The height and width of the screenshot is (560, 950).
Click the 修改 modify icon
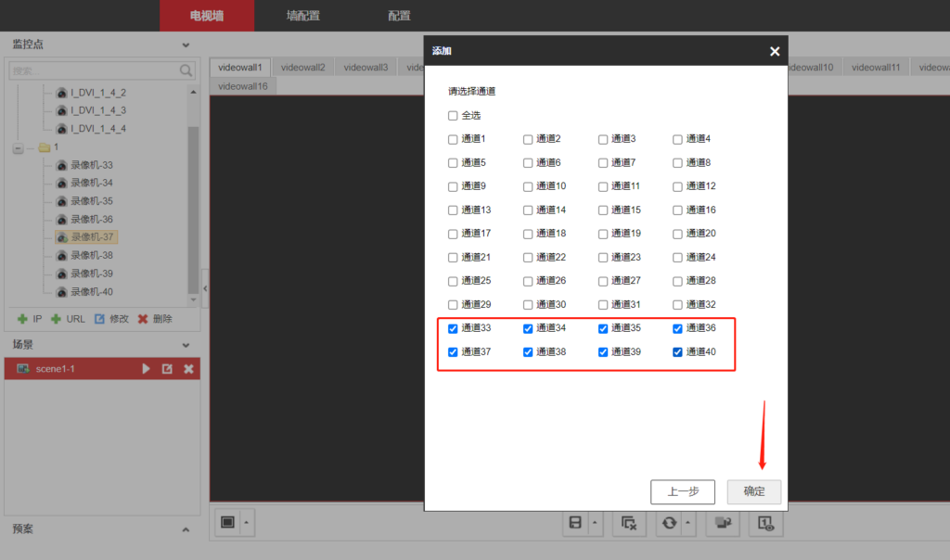(99, 319)
